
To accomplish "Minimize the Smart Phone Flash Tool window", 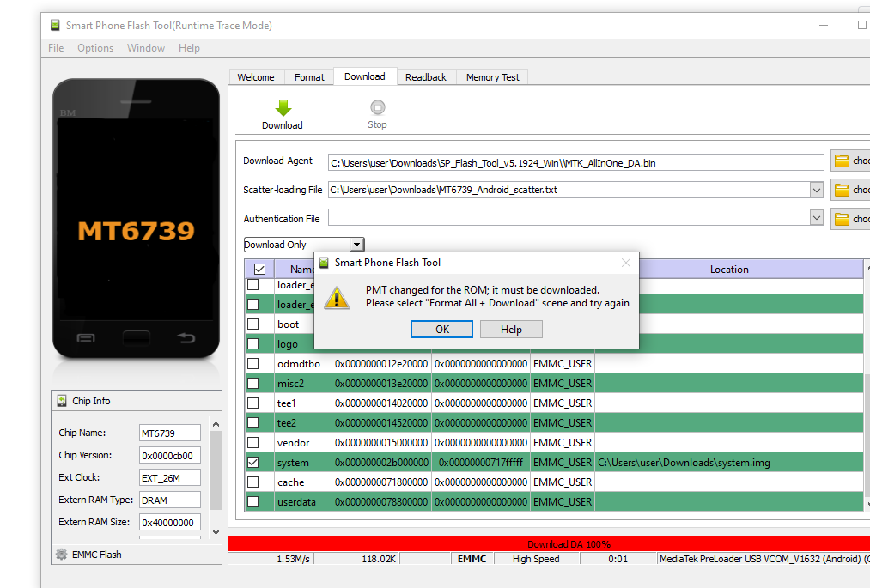I will click(x=824, y=25).
